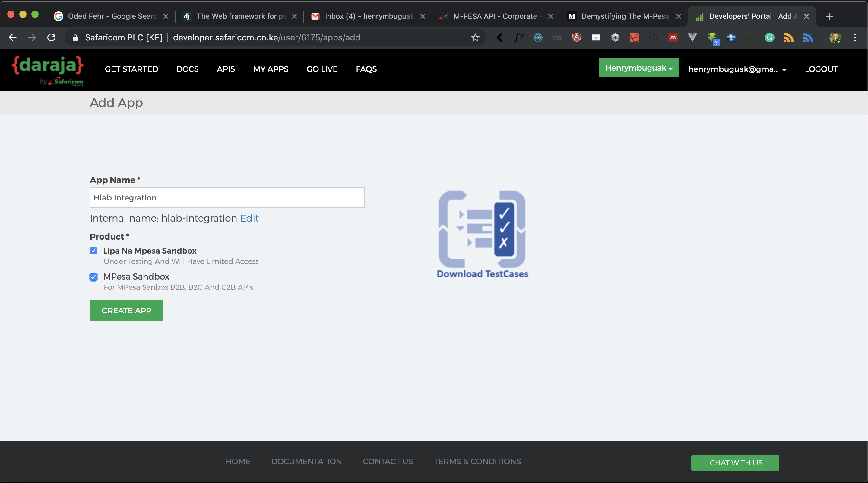Switch to Oded Fehr Google Search tab
868x483 pixels.
point(111,16)
